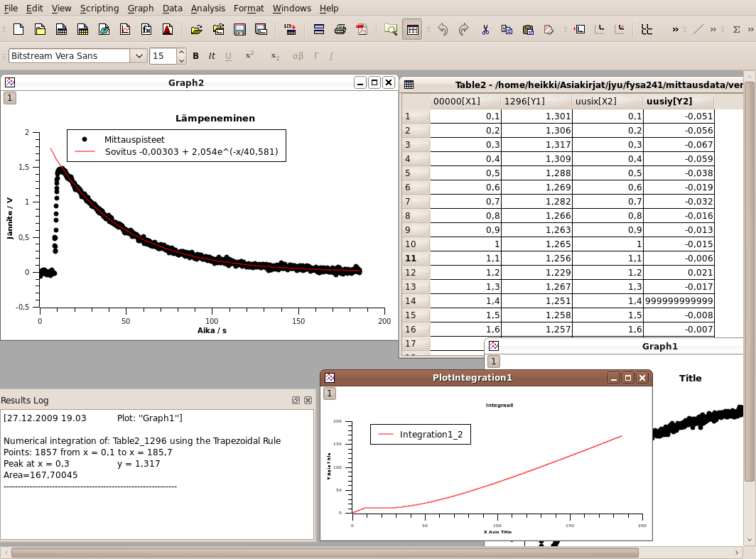Viewport: 756px width, 559px height.
Task: Open the project explorer with the magnifier folder icon
Action: 390,30
